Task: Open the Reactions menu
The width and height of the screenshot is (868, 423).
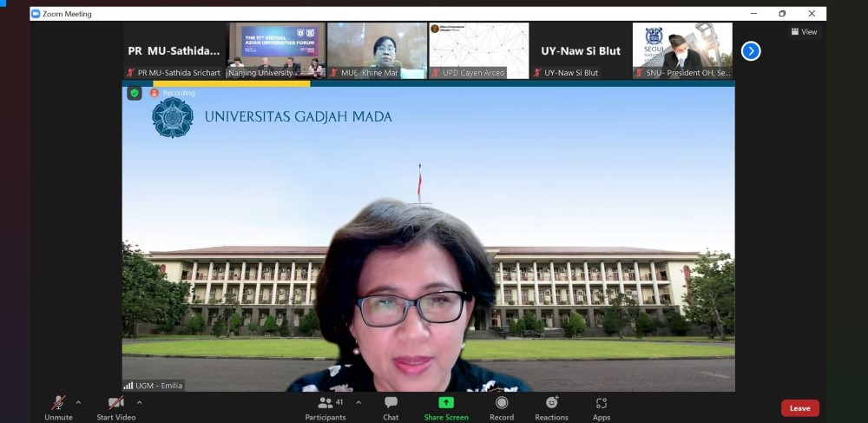Action: 551,404
